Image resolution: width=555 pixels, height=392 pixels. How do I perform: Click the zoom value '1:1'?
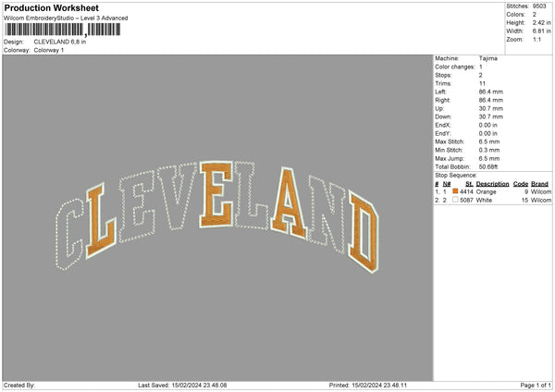click(536, 39)
